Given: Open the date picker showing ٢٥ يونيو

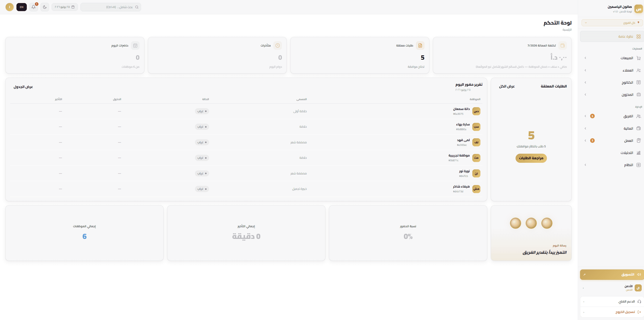Looking at the screenshot, I should (x=65, y=7).
